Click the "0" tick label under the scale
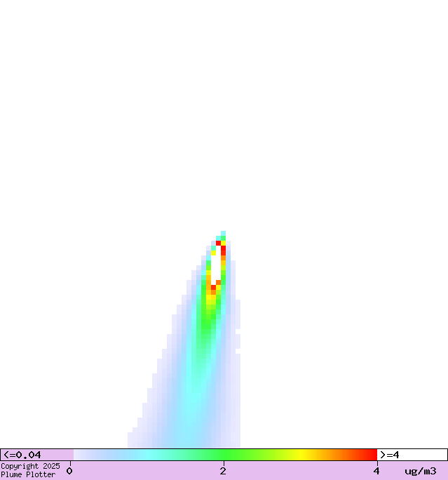Image resolution: width=448 pixels, height=480 pixels. click(69, 471)
